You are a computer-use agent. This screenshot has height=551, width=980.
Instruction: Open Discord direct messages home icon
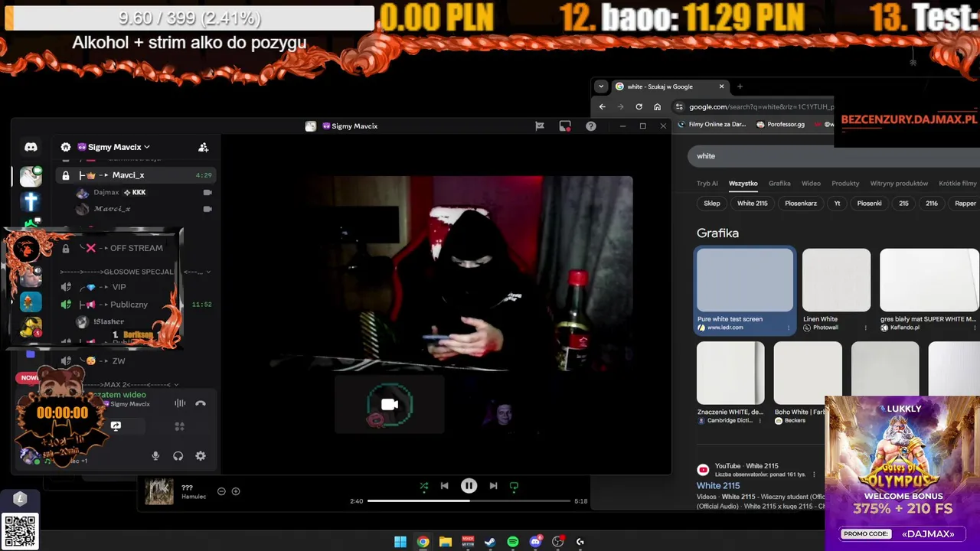coord(31,147)
